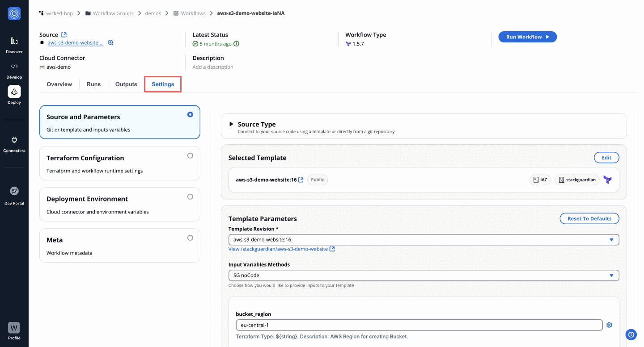The width and height of the screenshot is (644, 347).
Task: Switch to the Overview tab
Action: 59,84
